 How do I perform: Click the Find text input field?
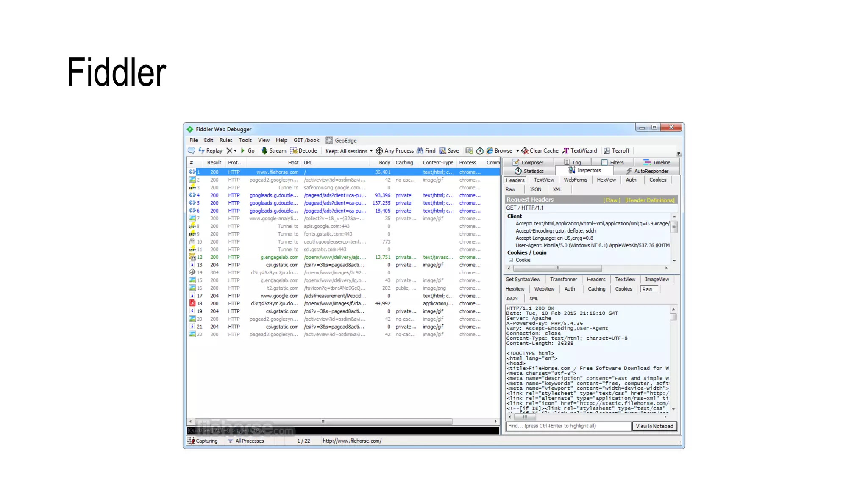[x=568, y=426]
